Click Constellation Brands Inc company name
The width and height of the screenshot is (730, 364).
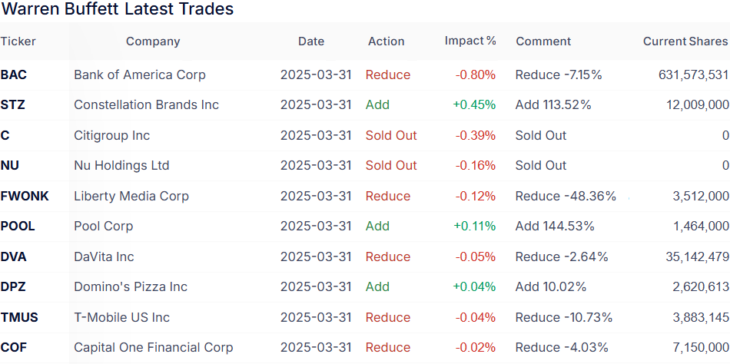click(x=146, y=105)
